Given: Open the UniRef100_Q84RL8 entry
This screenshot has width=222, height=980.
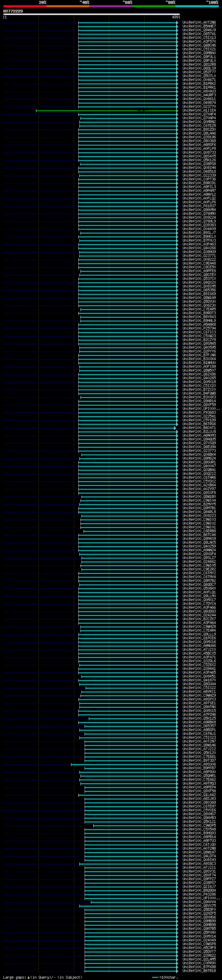Looking at the screenshot, I should pos(199,512).
